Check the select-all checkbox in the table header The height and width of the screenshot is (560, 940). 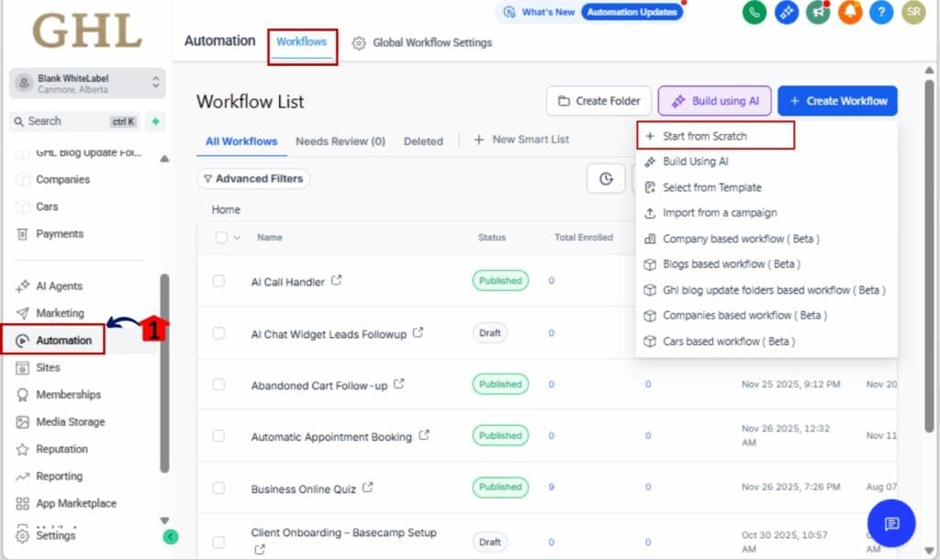pyautogui.click(x=221, y=237)
